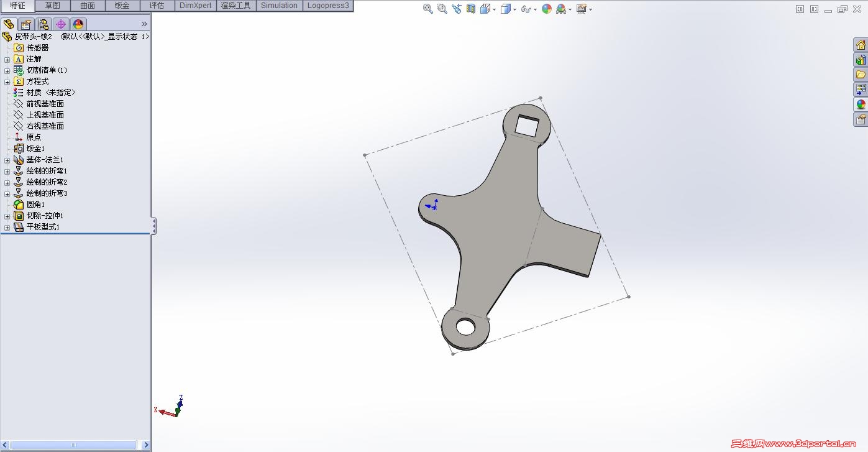This screenshot has width=868, height=452.
Task: Switch to the 渲染工具 tab
Action: click(x=236, y=6)
